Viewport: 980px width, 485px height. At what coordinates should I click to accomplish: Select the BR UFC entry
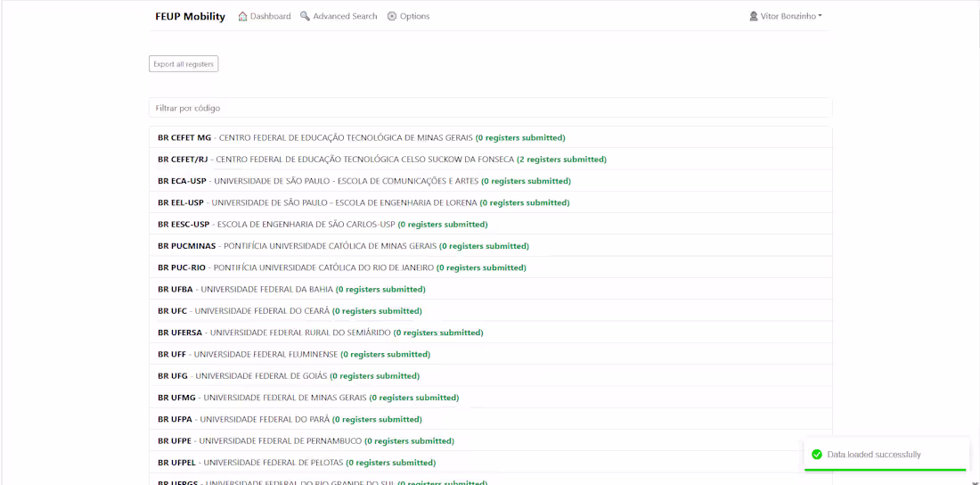(491, 311)
